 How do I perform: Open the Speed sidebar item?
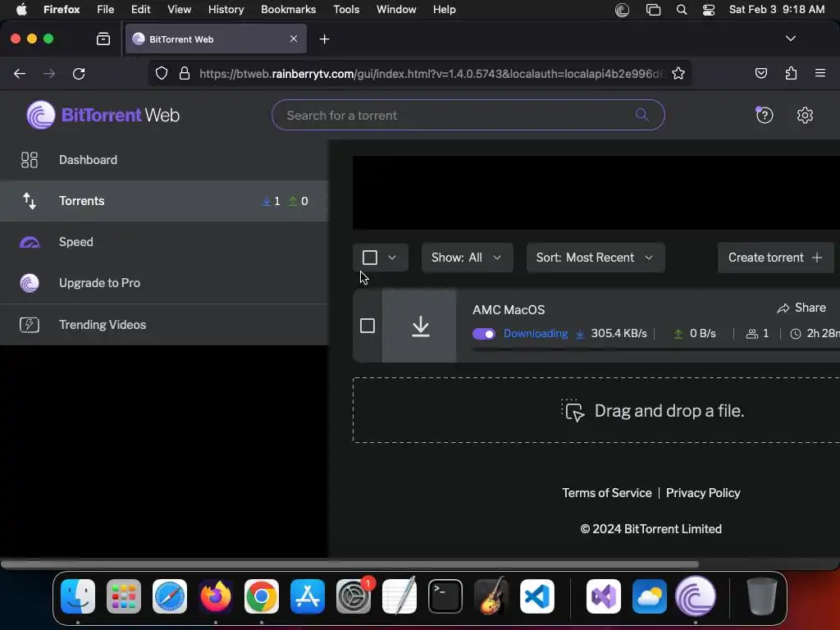tap(164, 242)
